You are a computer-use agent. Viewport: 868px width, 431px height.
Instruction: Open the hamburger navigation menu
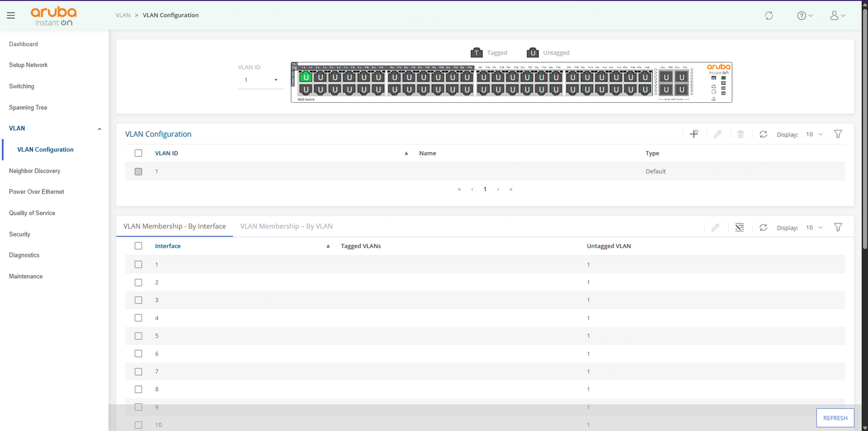coord(11,15)
